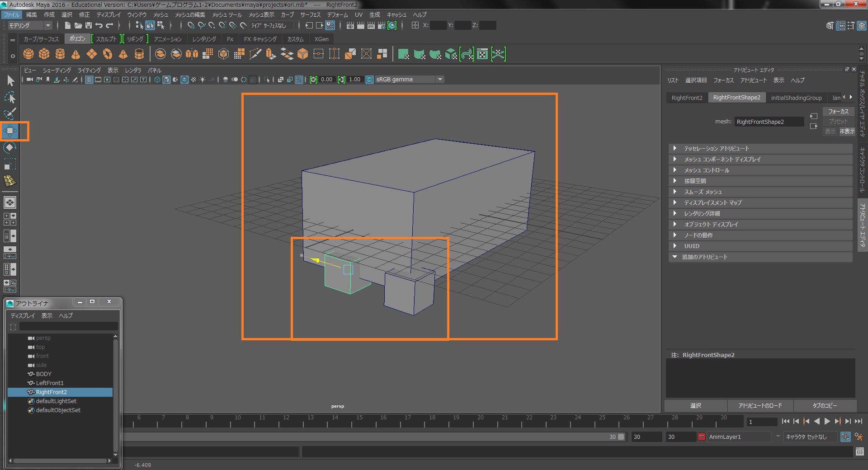Viewport: 868px width, 470px height.
Task: Activate the Scale tool in the toolbox
Action: (x=9, y=164)
